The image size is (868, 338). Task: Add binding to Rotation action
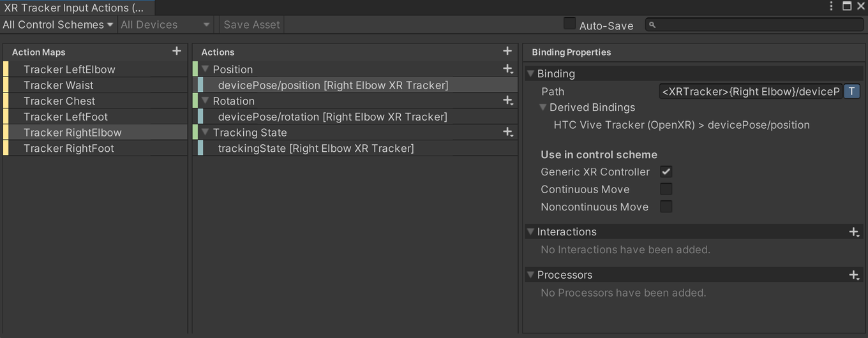coord(508,101)
